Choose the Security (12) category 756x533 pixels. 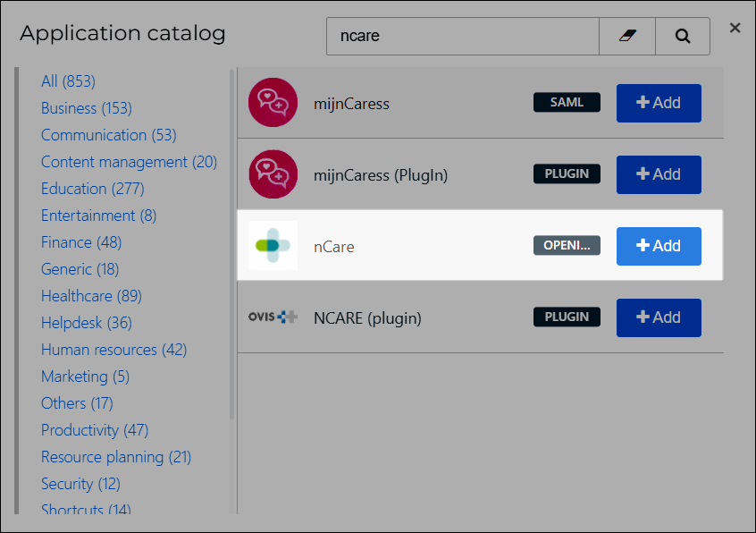(x=80, y=484)
